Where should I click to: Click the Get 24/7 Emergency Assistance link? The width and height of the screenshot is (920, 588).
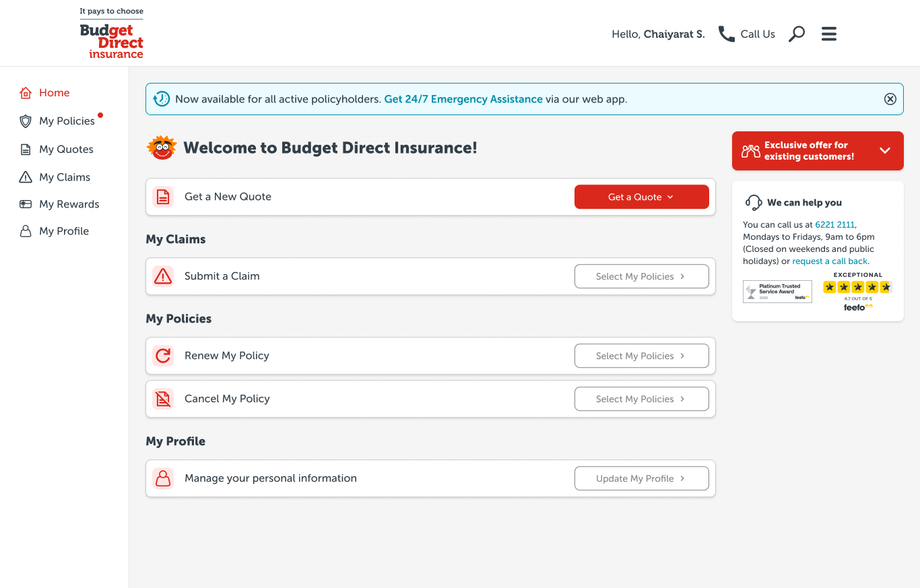click(463, 99)
